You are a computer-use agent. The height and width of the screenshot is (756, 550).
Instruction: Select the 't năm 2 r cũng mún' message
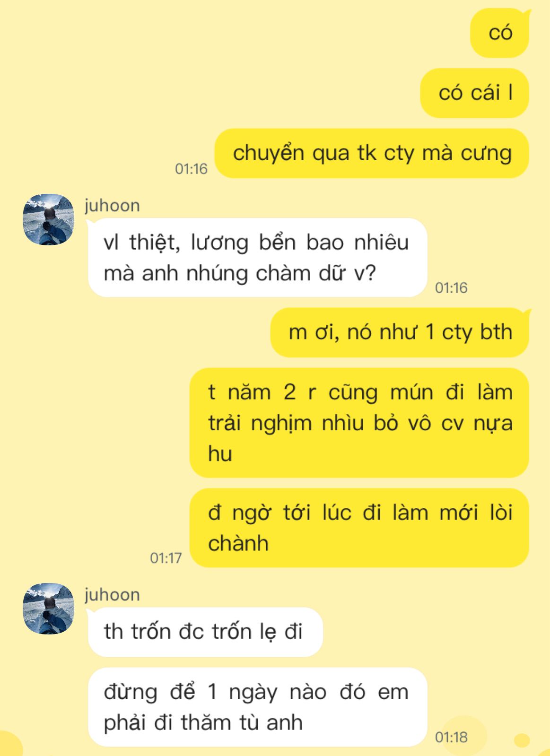click(359, 423)
